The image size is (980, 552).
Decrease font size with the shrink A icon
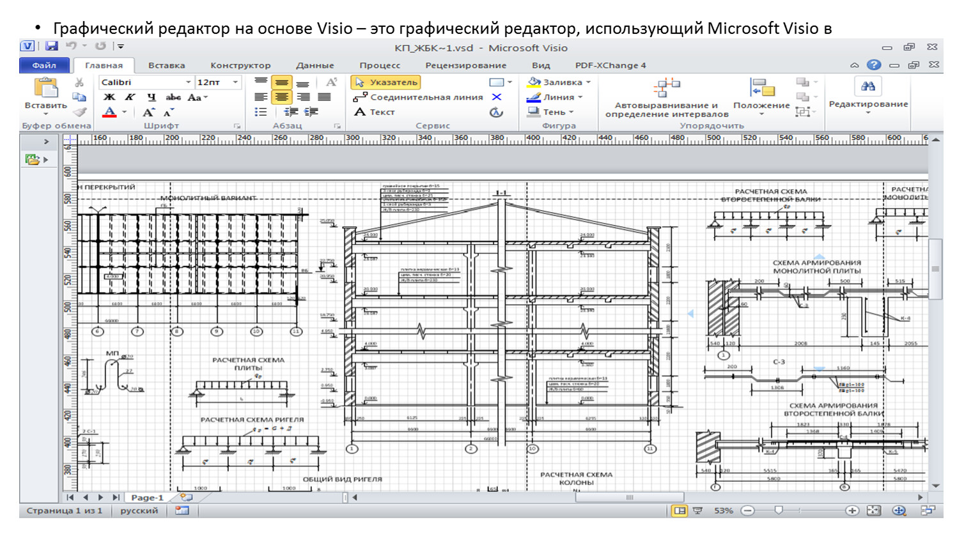[169, 112]
